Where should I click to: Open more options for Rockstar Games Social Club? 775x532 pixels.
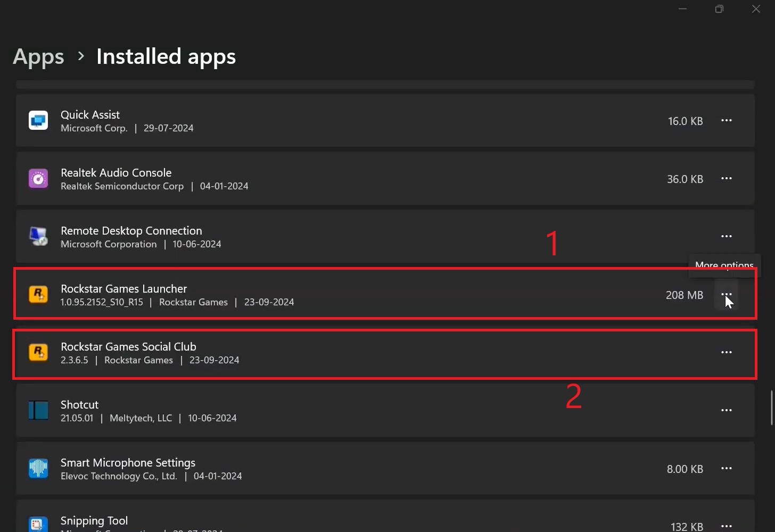click(726, 352)
